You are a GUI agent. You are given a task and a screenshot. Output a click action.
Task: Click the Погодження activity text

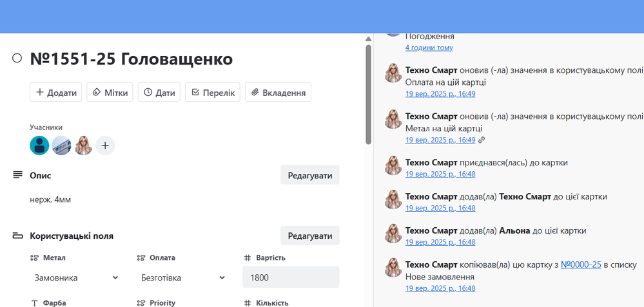429,37
